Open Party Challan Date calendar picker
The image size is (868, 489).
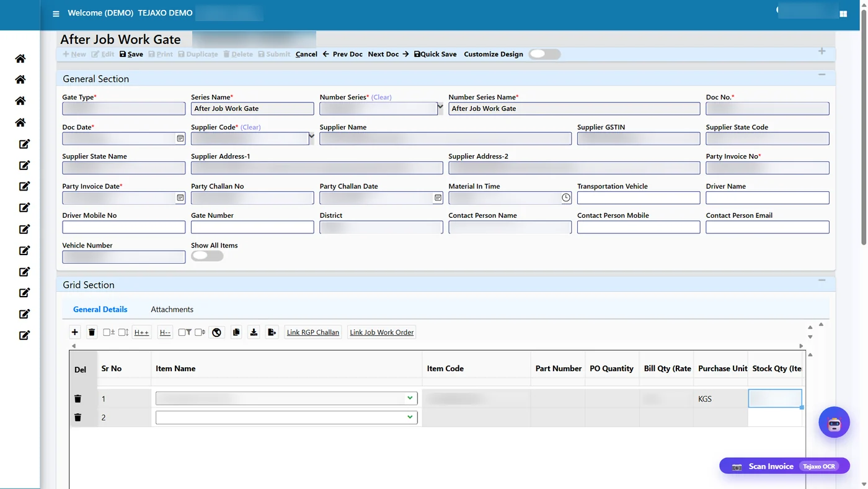click(438, 198)
